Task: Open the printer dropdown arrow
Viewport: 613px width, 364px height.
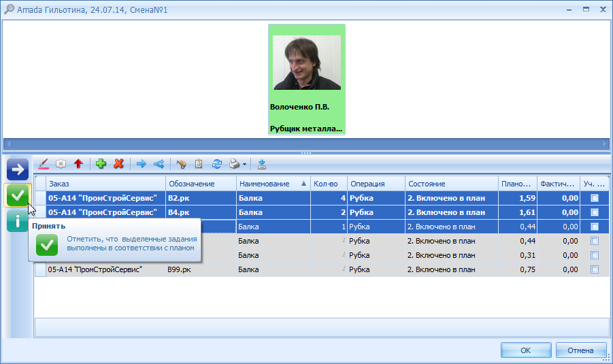Action: pos(245,164)
